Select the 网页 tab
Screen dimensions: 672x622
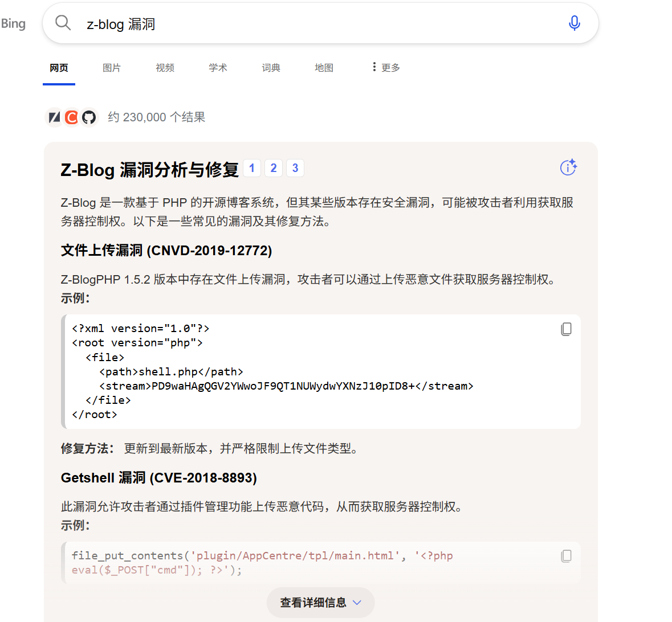pyautogui.click(x=59, y=68)
